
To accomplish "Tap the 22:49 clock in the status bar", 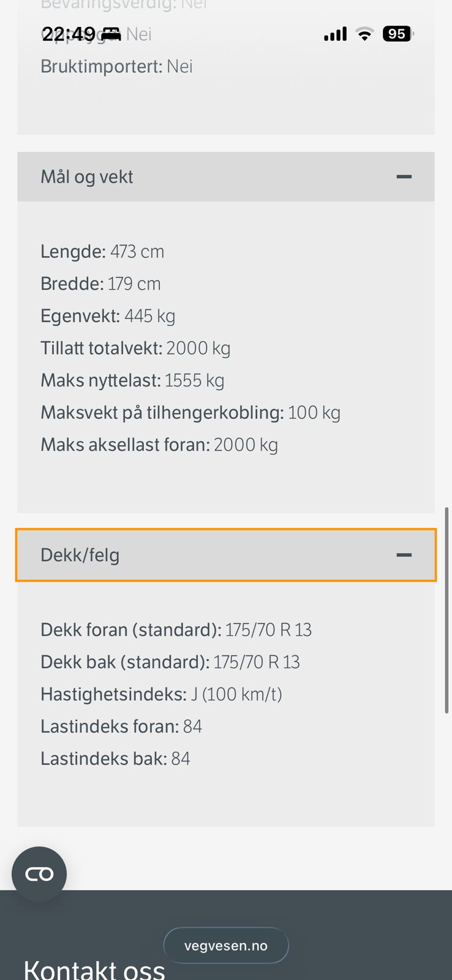I will pyautogui.click(x=69, y=34).
